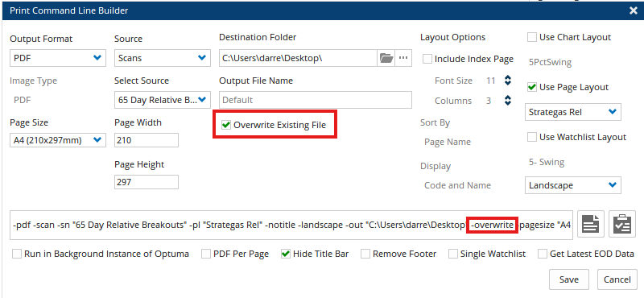Toggle the PDF Per Page option
The height and width of the screenshot is (298, 644).
206,254
